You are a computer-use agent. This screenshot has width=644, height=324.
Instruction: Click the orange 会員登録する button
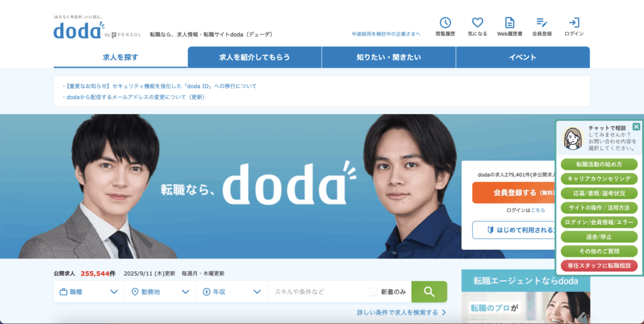(x=514, y=193)
